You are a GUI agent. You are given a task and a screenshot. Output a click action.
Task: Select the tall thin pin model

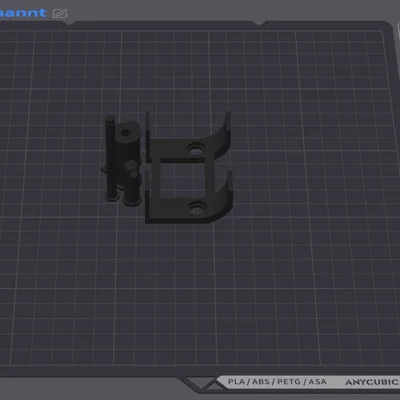coord(110,158)
